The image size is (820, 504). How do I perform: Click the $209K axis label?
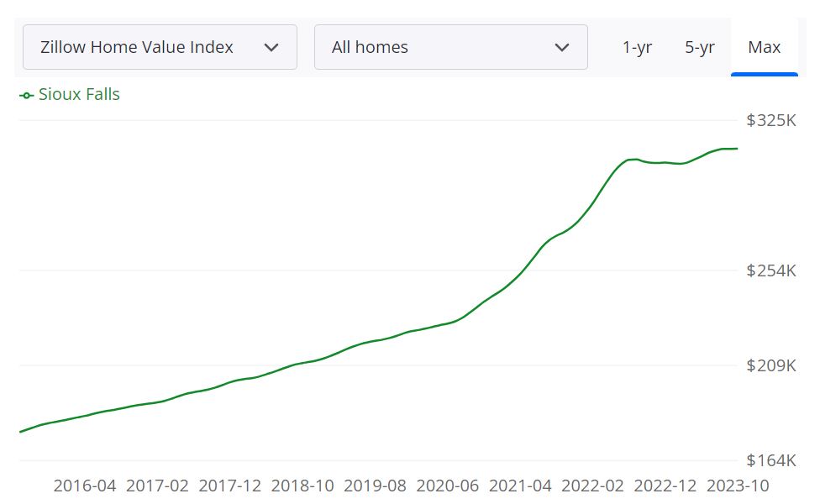coord(770,365)
